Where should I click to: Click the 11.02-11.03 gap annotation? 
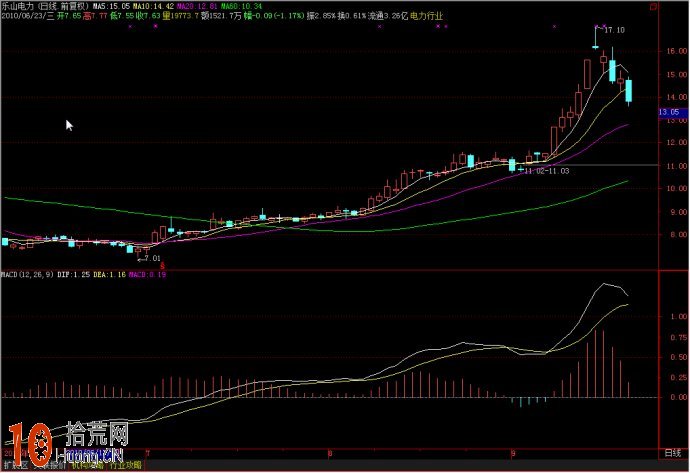click(x=547, y=172)
